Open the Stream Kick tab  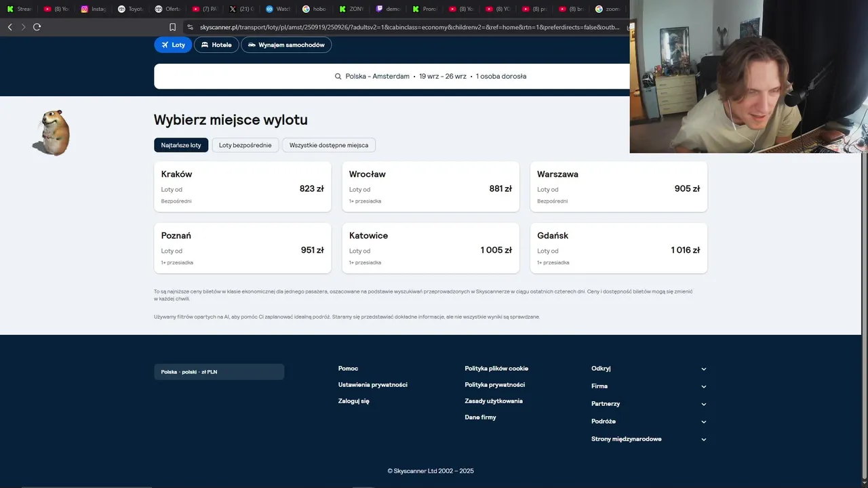(19, 9)
